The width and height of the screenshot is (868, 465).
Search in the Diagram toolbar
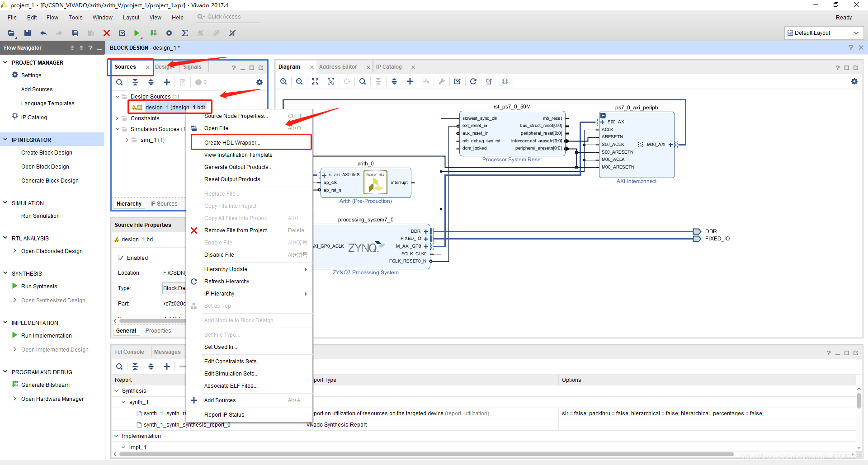363,81
